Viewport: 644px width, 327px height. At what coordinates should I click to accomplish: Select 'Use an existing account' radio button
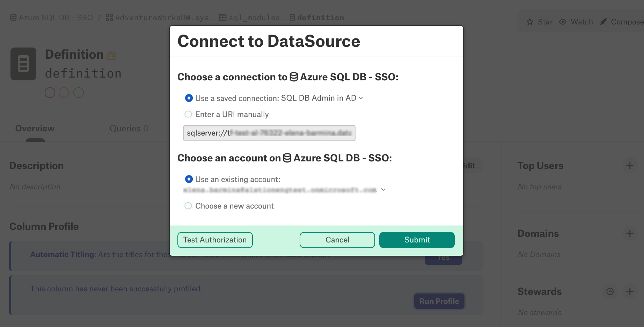tap(189, 179)
